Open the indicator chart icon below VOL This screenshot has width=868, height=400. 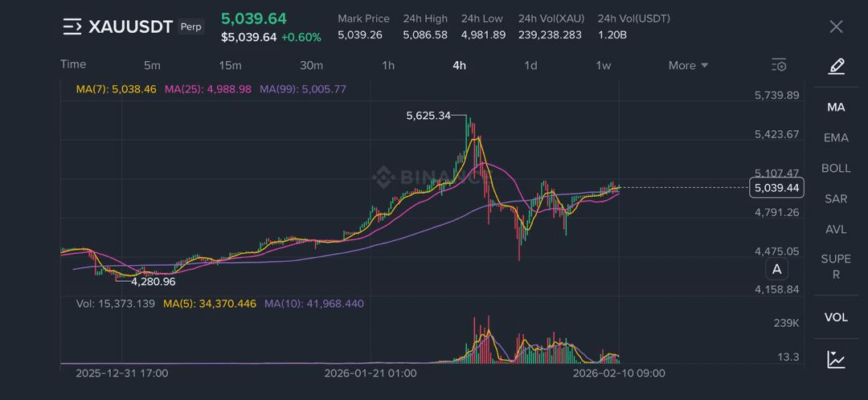click(836, 359)
